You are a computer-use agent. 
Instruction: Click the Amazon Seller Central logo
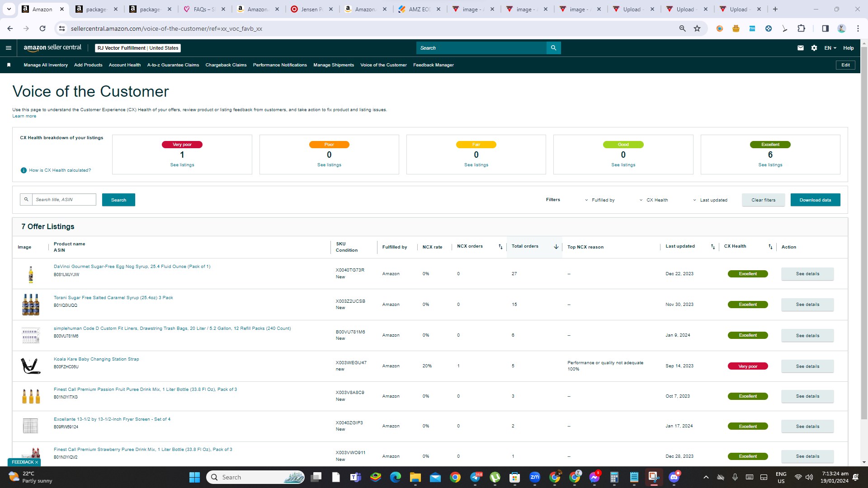[x=52, y=48]
